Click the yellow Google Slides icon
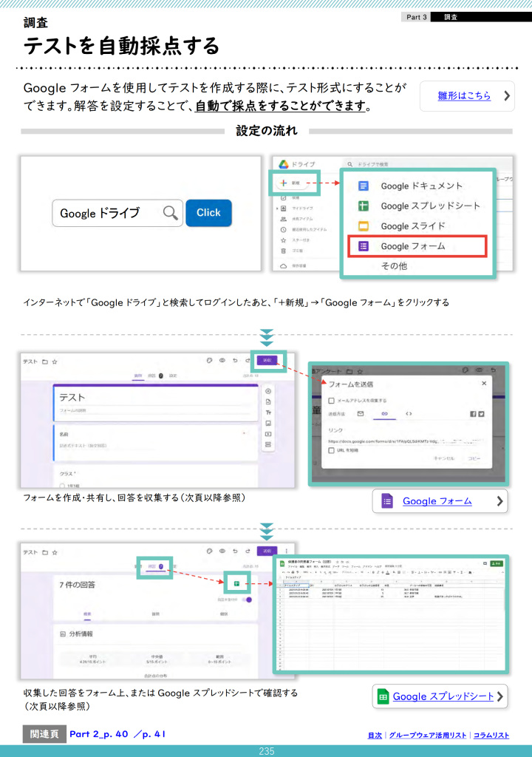This screenshot has width=532, height=757. (364, 226)
